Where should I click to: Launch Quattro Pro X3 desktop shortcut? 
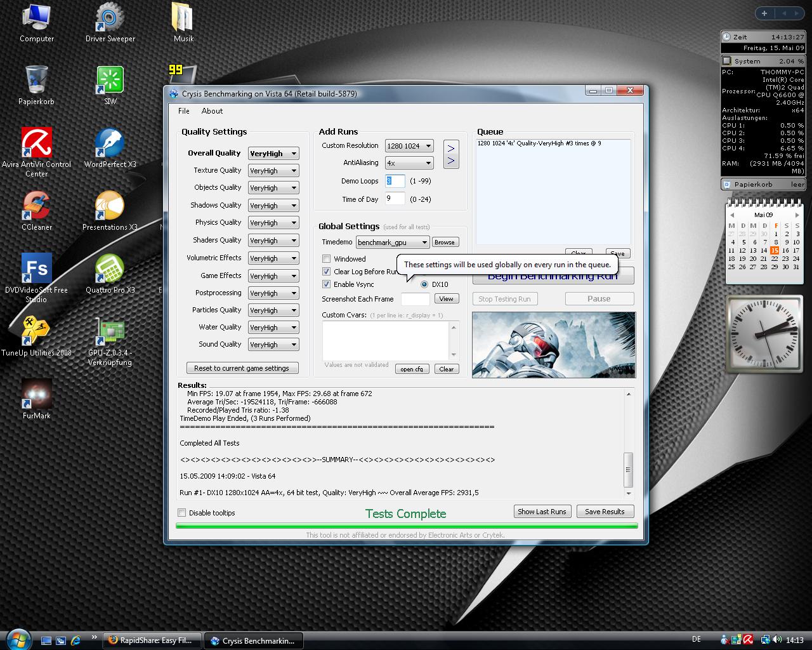(110, 274)
